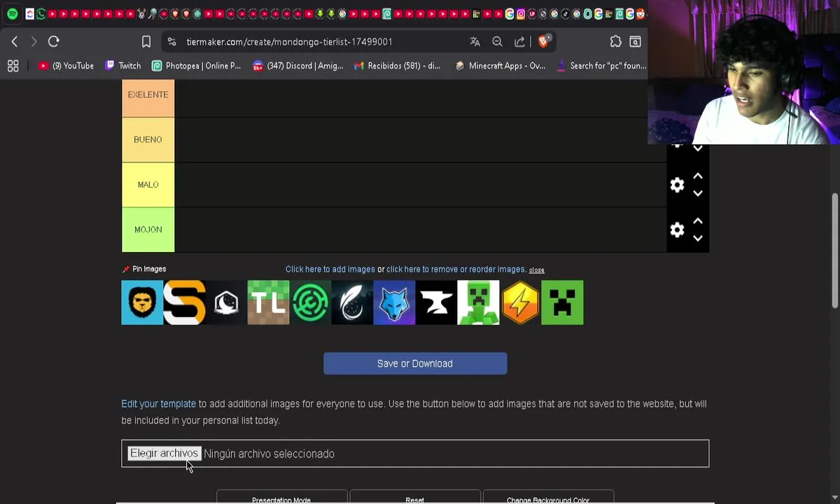Click the Save or Download button
The image size is (840, 504).
click(415, 363)
